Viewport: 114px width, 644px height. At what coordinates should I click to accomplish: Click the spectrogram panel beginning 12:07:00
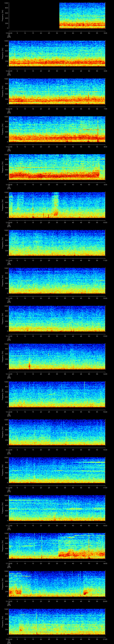[57, 129]
